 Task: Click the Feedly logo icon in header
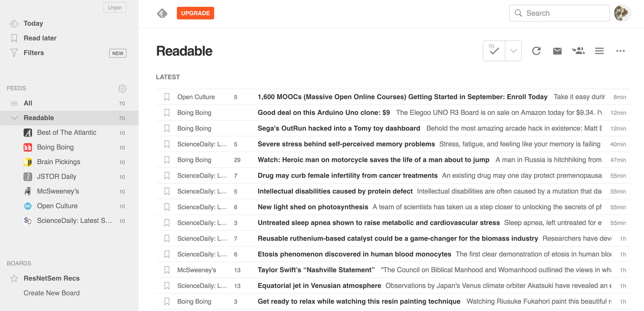coord(162,13)
